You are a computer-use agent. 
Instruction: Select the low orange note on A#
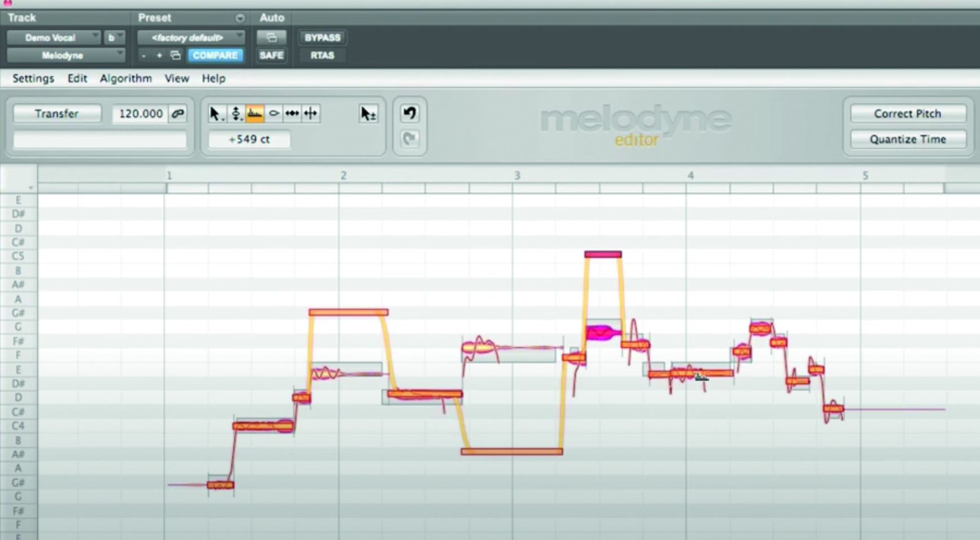(512, 451)
